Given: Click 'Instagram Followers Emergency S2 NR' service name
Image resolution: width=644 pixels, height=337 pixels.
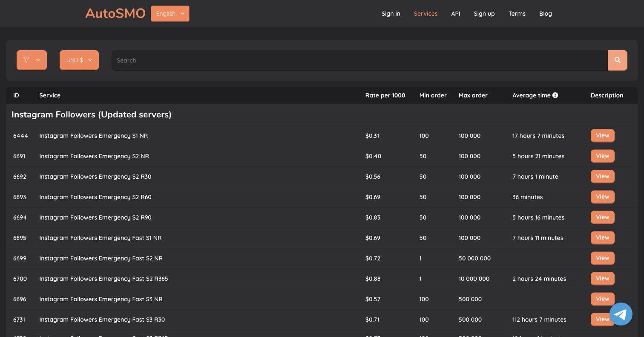Looking at the screenshot, I should pos(94,156).
